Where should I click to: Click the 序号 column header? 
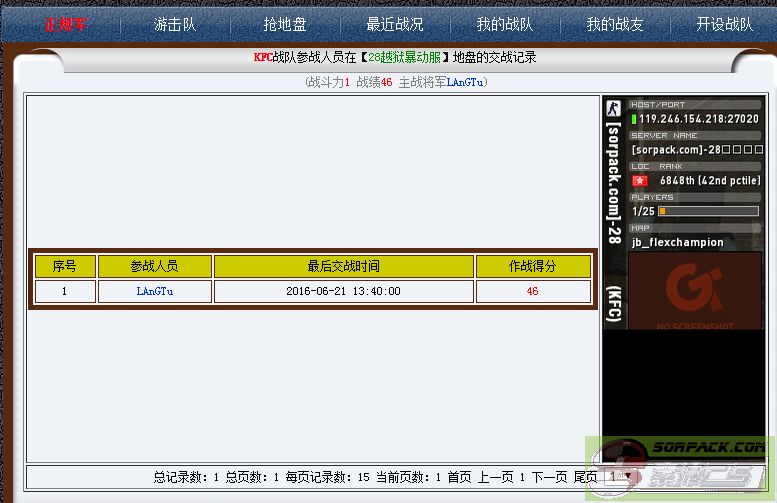(65, 267)
